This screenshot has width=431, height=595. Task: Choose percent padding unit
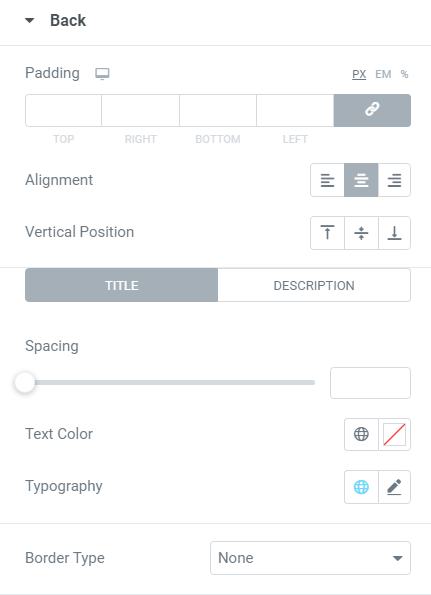click(x=404, y=74)
